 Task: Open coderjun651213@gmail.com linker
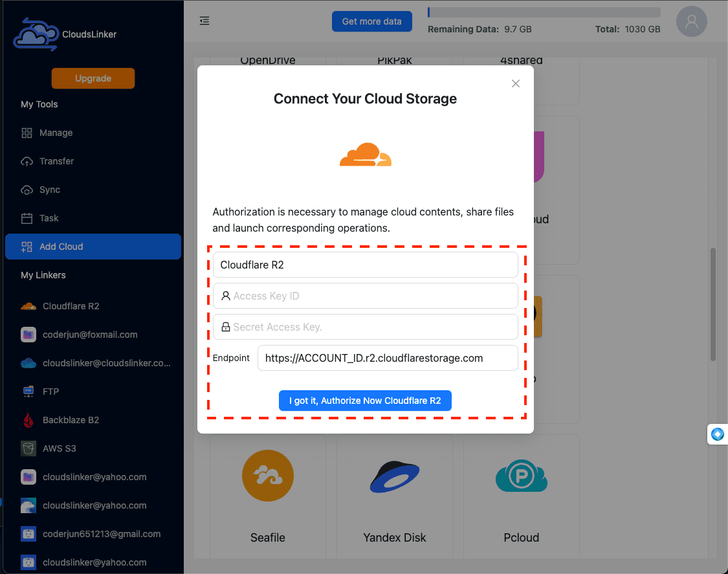point(93,534)
